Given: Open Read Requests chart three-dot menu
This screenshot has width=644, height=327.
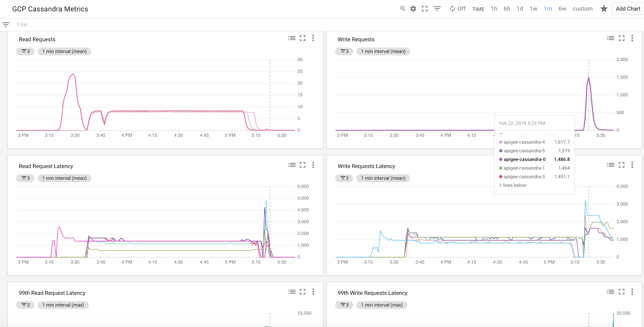Looking at the screenshot, I should coord(313,38).
